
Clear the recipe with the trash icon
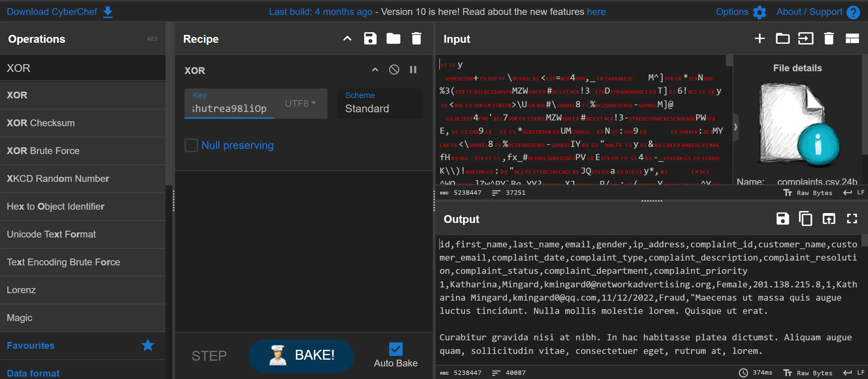[x=416, y=39]
